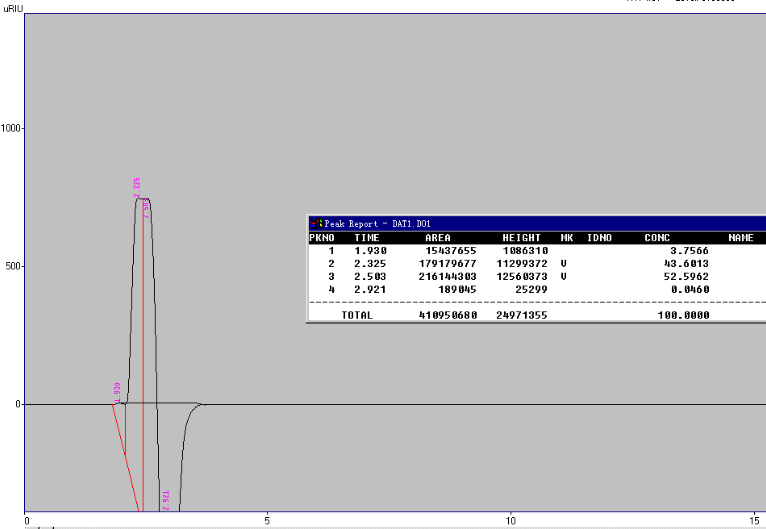Click the HEIGHT column header
This screenshot has height=529, width=766.
[x=521, y=238]
